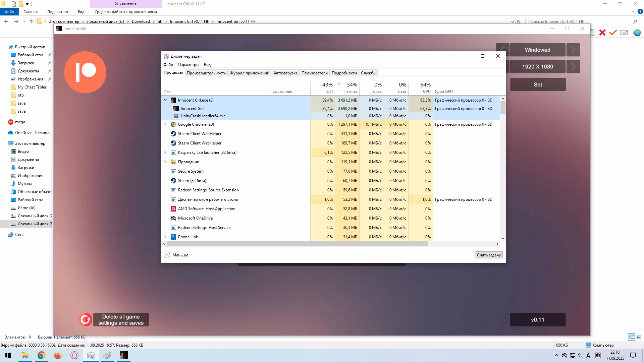The height and width of the screenshot is (362, 644).
Task: Open Журнал приложений tab
Action: 249,73
